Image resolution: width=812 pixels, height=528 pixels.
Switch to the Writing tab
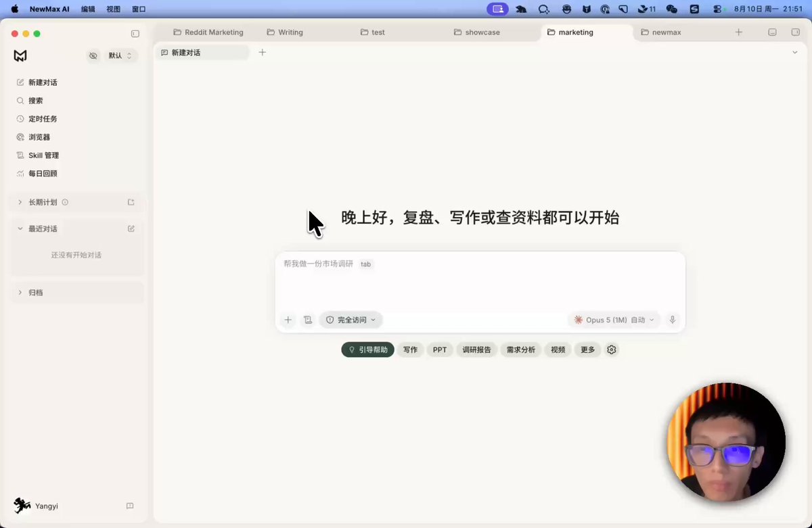pyautogui.click(x=285, y=32)
